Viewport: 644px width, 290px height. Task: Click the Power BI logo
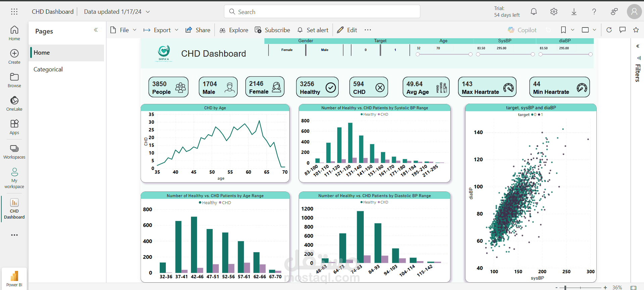point(14,278)
